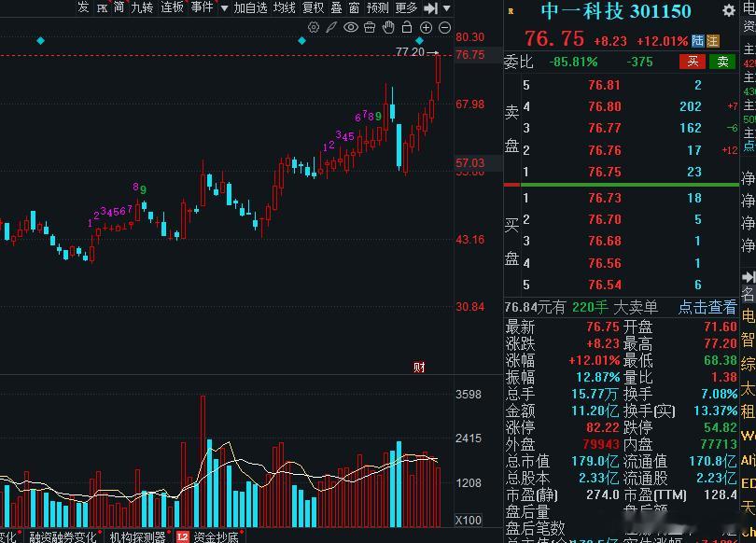
Task: Click the 开盘 open value 71.60
Action: [x=721, y=327]
